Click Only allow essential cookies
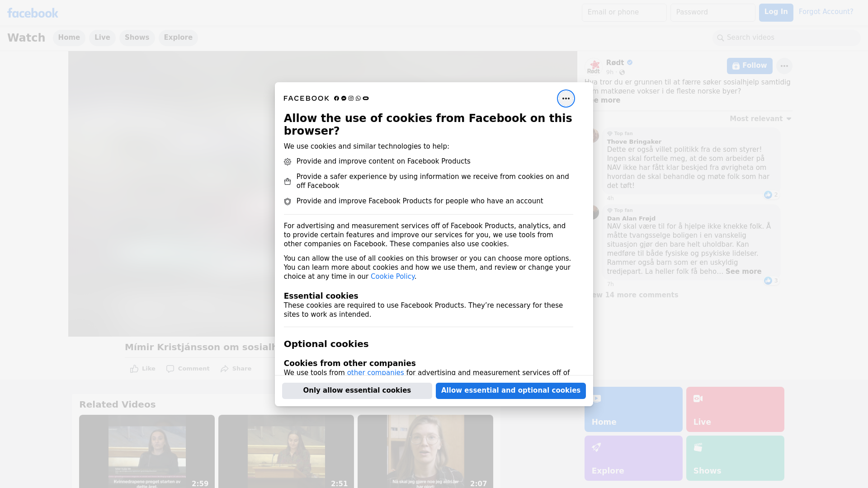 coord(357,391)
